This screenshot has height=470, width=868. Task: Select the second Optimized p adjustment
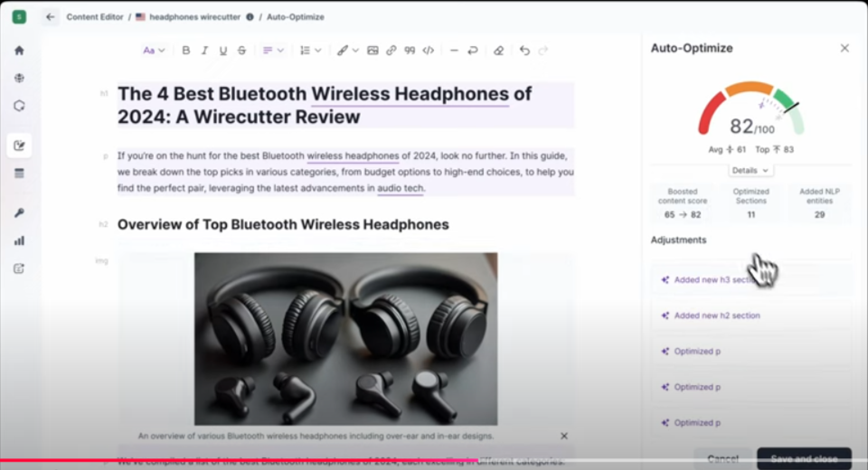pyautogui.click(x=750, y=387)
